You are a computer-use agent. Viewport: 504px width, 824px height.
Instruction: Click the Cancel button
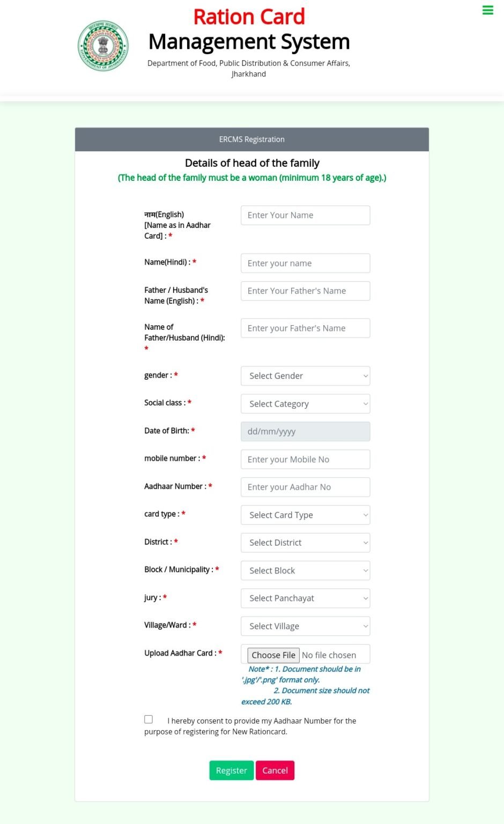(275, 770)
